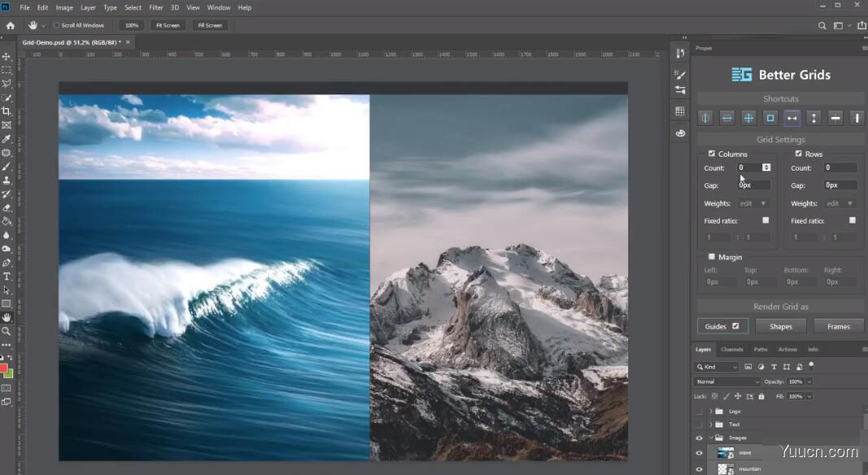Enable the Scroll All Windows checkbox
This screenshot has height=475, width=868.
tap(57, 25)
